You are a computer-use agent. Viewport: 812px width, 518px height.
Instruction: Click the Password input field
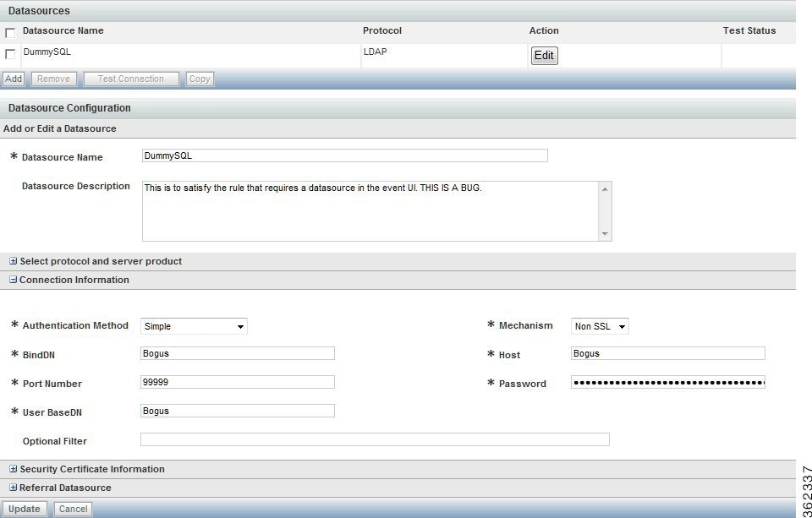668,382
